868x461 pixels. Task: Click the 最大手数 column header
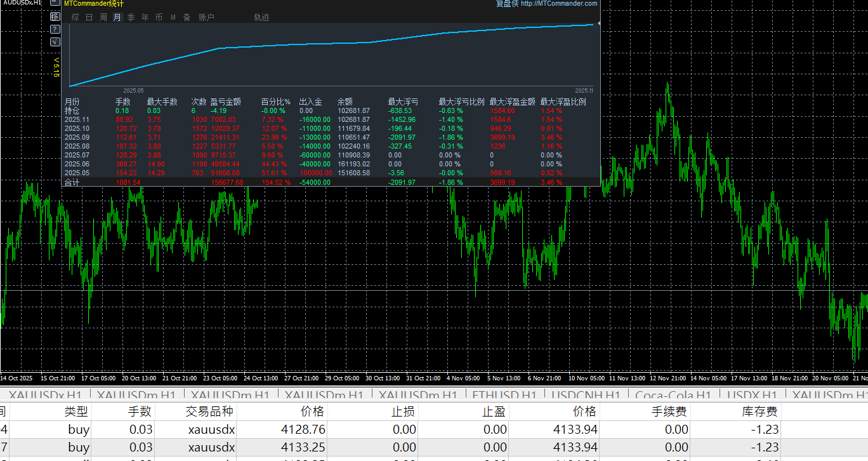(162, 102)
